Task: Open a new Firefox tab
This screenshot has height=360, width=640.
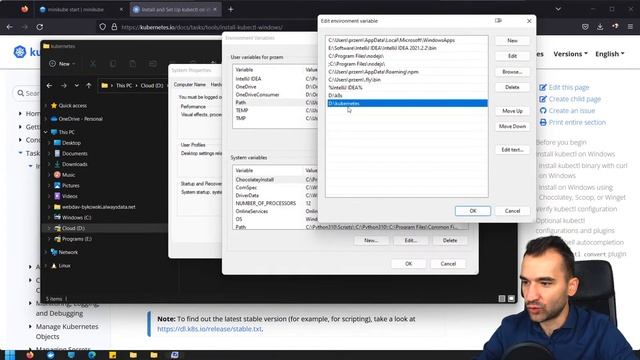Action: click(x=231, y=9)
